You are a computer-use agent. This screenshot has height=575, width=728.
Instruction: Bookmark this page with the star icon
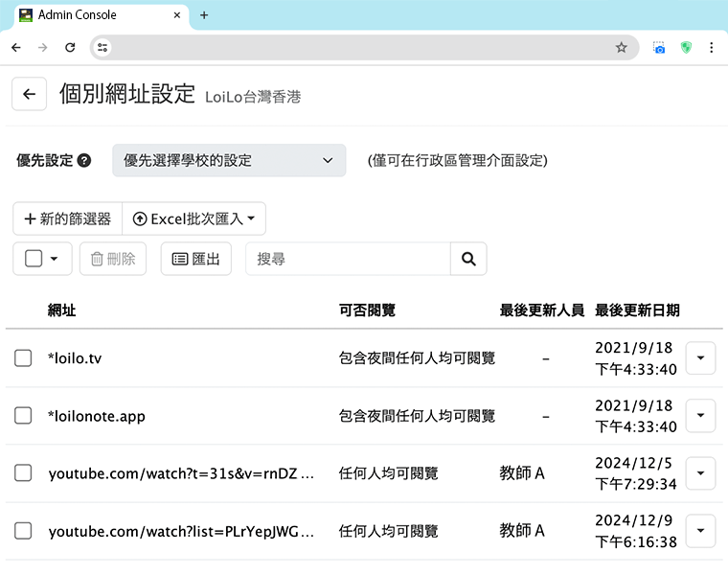coord(622,47)
